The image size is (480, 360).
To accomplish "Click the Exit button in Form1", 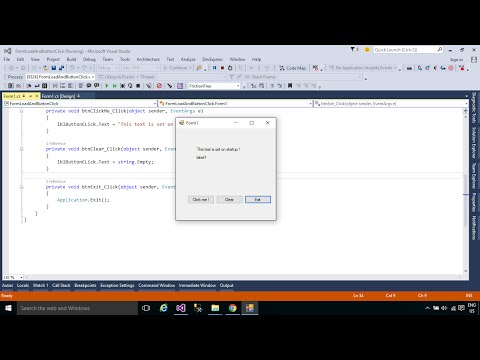I will [x=258, y=199].
